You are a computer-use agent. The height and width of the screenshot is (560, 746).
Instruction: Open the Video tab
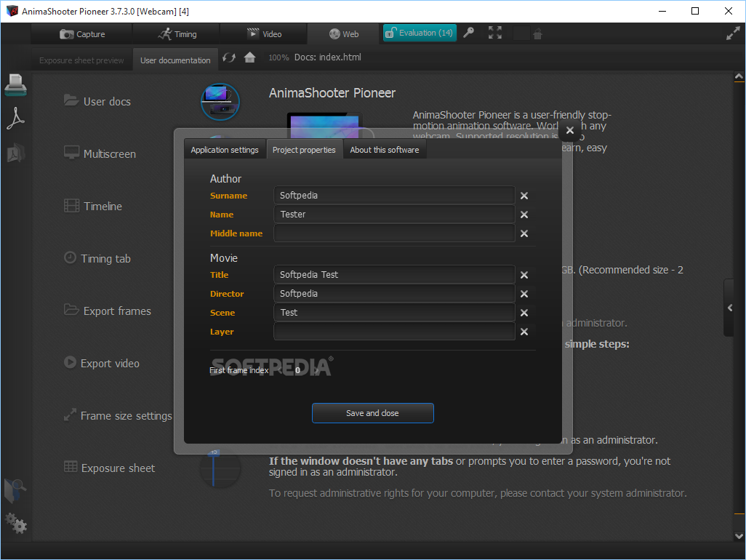pyautogui.click(x=264, y=33)
